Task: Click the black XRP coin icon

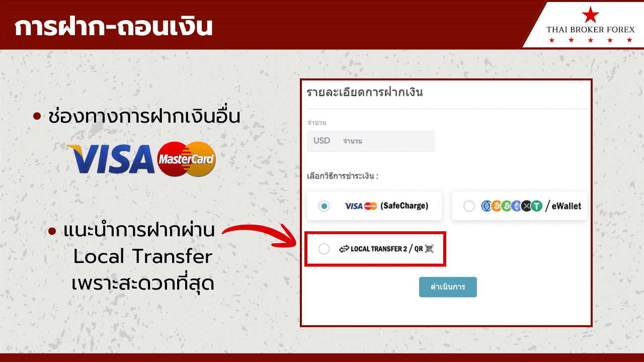Action: point(526,206)
